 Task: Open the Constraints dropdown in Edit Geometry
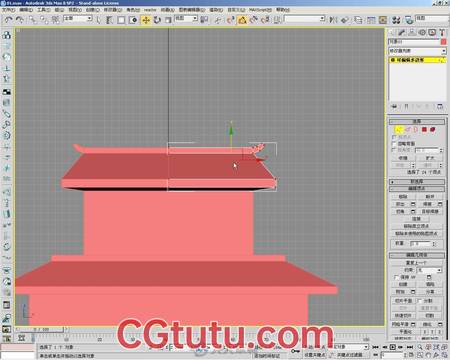click(430, 270)
